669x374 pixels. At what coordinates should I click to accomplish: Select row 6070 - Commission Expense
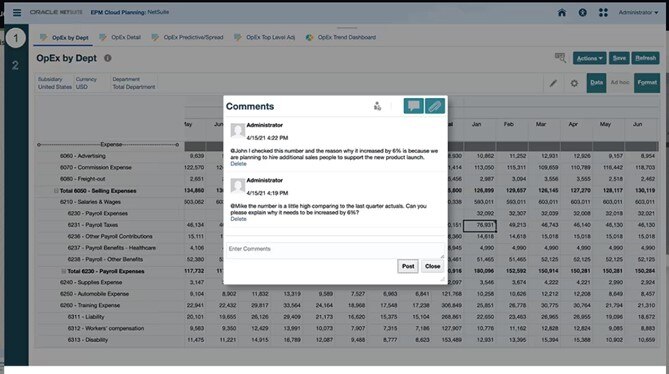96,168
